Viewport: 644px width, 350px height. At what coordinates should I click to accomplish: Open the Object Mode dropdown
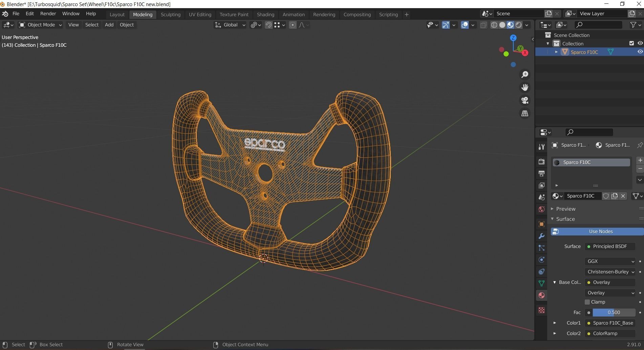coord(40,25)
